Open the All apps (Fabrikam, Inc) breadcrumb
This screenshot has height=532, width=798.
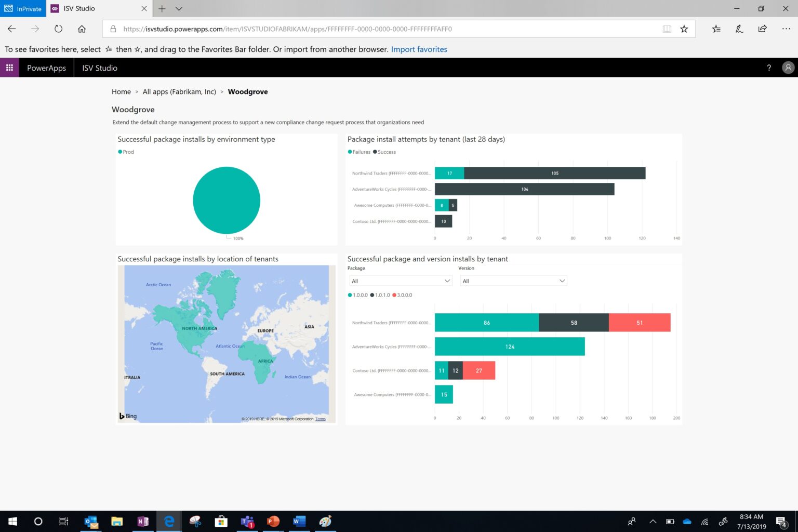point(179,91)
